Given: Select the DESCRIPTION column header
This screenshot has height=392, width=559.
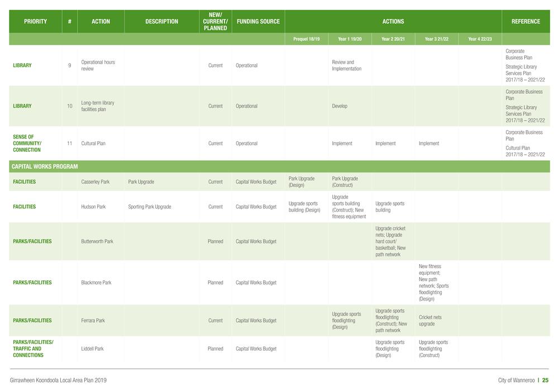Looking at the screenshot, I should tap(161, 21).
